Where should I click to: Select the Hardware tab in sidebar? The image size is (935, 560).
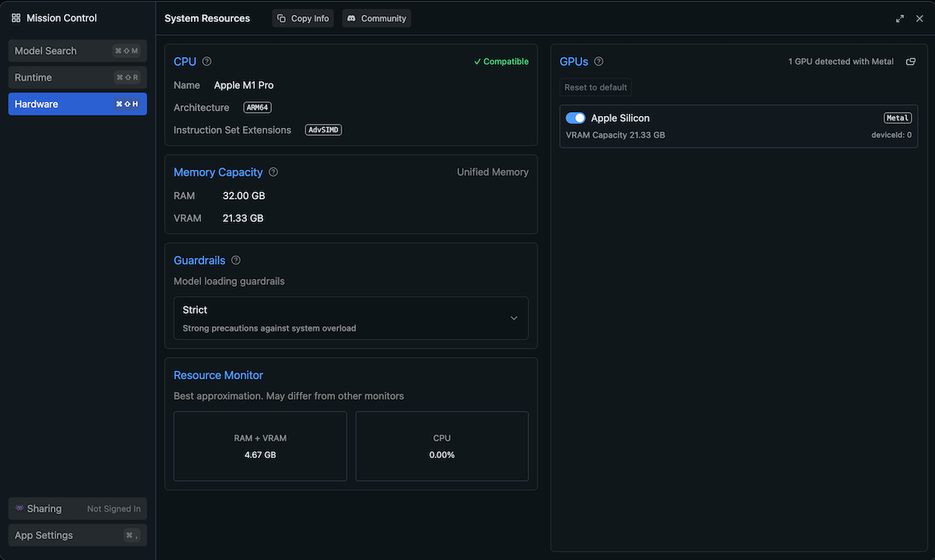pyautogui.click(x=77, y=104)
